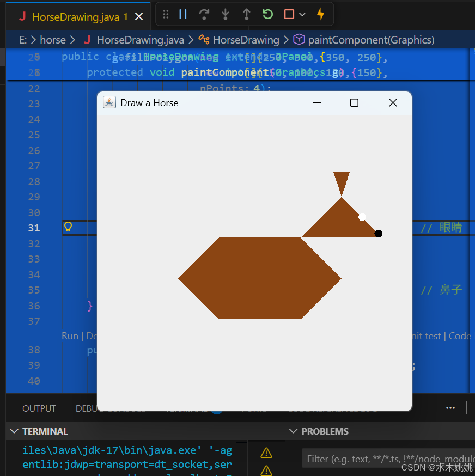
Task: Click the Step Out debug icon
Action: click(247, 14)
